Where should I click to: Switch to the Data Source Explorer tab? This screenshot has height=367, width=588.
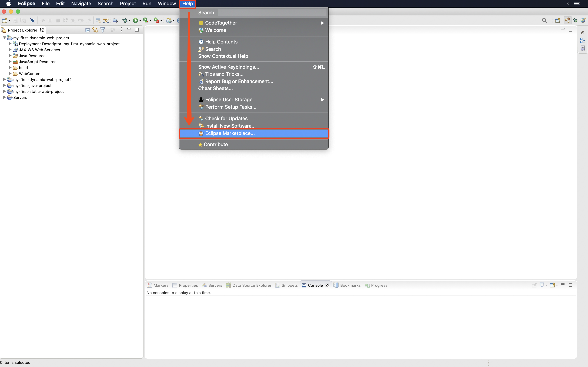pyautogui.click(x=248, y=286)
